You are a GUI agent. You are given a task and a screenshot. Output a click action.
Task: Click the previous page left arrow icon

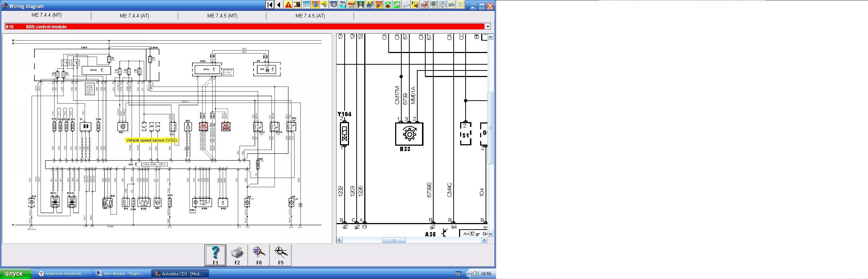click(279, 5)
